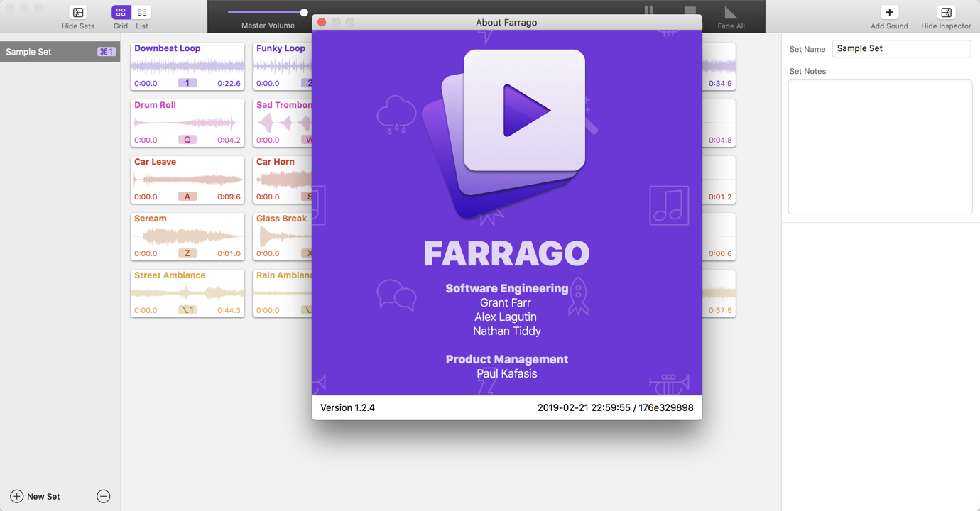Click the New Set plus button
980x511 pixels.
(16, 496)
